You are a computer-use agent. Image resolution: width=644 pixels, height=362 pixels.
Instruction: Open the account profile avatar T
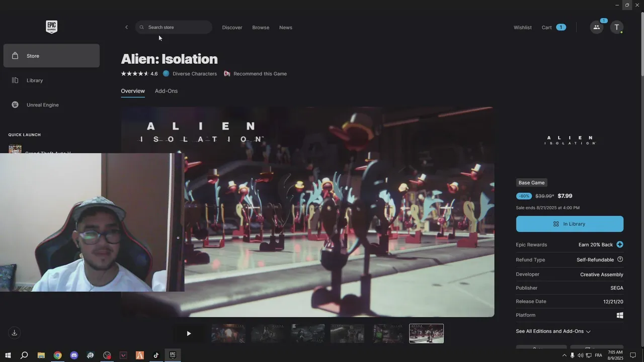(x=617, y=27)
